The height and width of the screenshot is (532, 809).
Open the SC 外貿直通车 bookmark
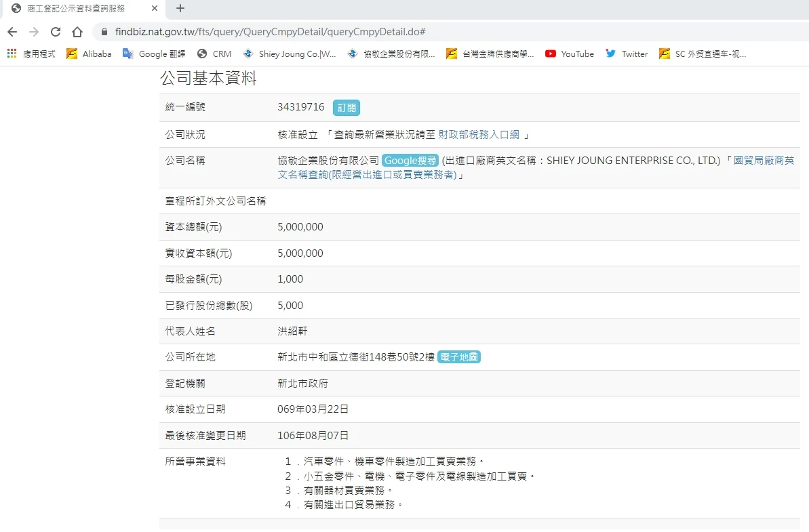(703, 54)
